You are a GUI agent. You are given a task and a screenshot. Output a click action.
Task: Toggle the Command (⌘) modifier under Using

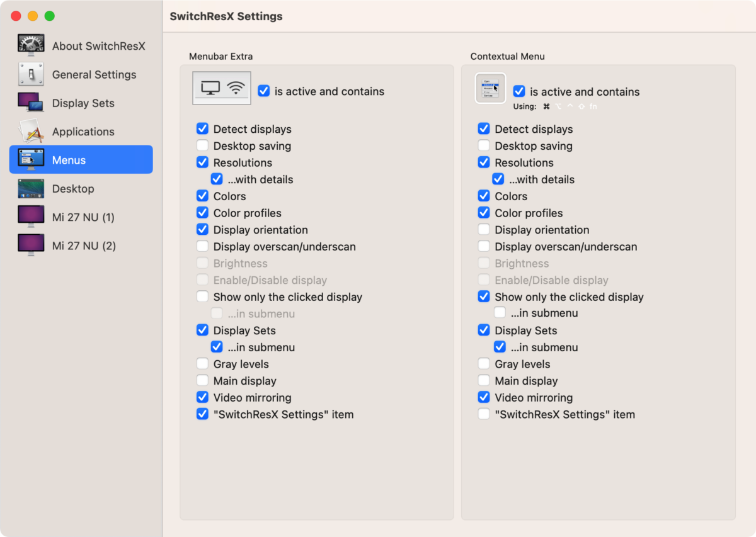coord(546,106)
